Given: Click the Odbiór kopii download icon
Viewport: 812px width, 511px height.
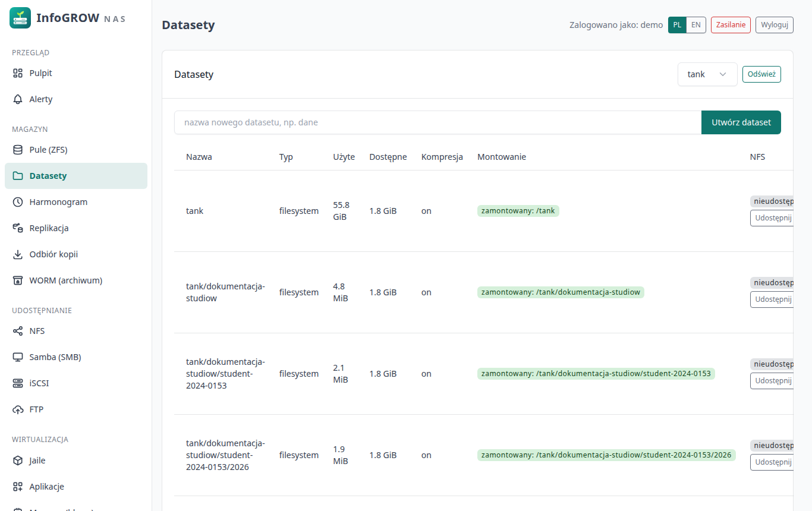Looking at the screenshot, I should tap(18, 254).
